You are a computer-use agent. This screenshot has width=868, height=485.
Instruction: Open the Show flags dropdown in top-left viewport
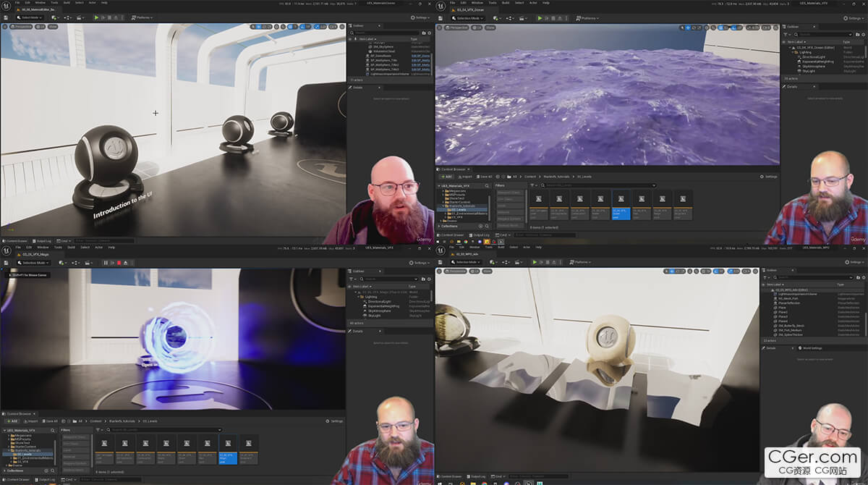click(53, 27)
